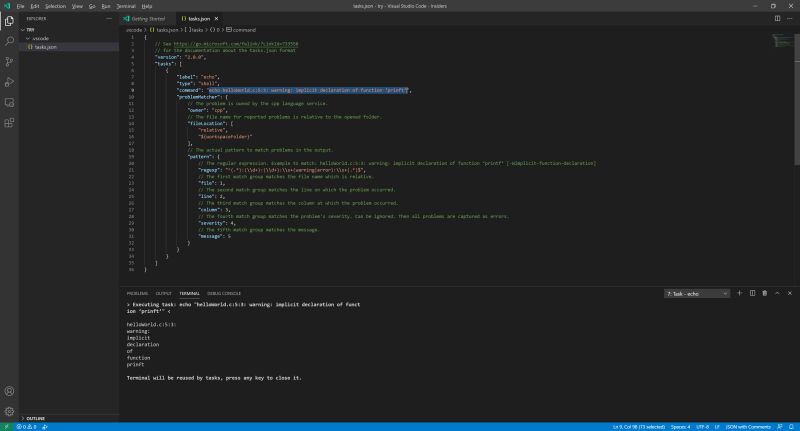Open the Extensions view
This screenshot has width=800, height=431.
(9, 123)
